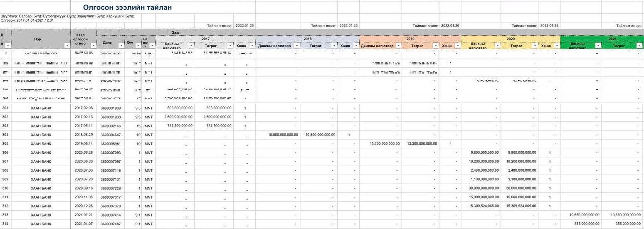The width and height of the screenshot is (644, 229).
Task: Select the first Тайлант огноо date 2022.01.26
Action: [245, 25]
